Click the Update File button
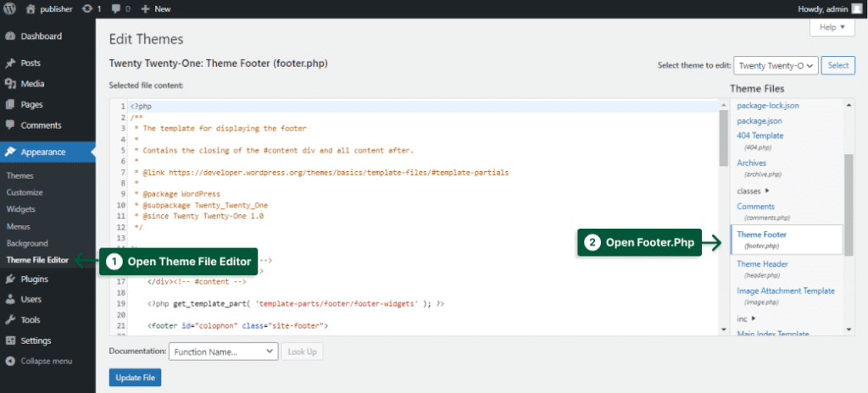The width and height of the screenshot is (868, 393). 135,378
